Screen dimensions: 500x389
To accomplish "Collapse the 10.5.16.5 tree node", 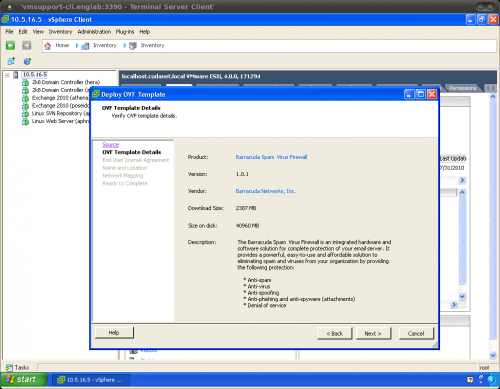I will click(7, 75).
